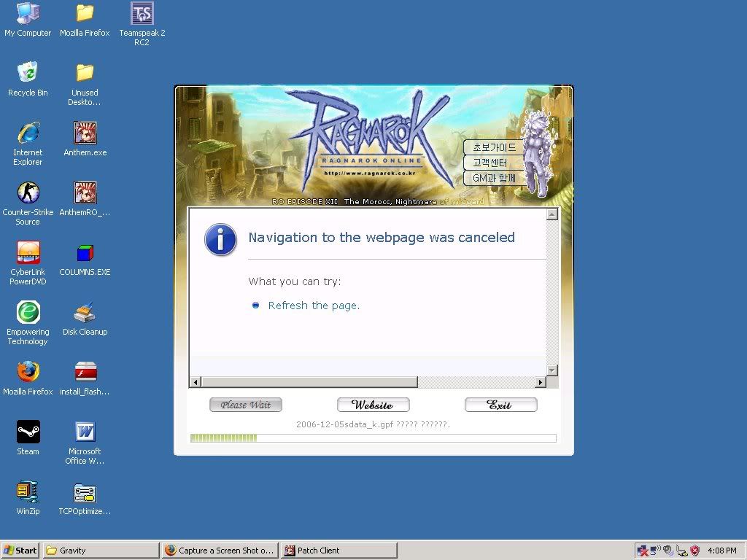Select install_flash installer icon
This screenshot has height=560, width=747.
coord(85,378)
